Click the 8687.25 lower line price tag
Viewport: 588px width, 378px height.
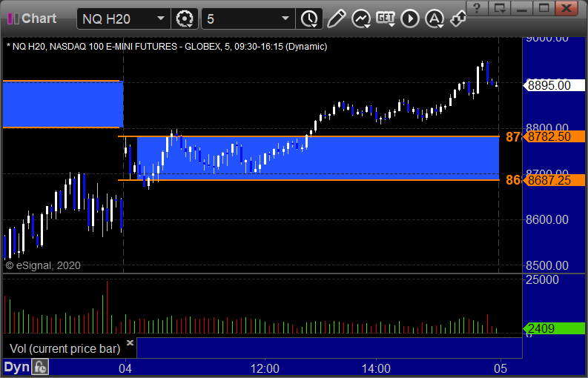[x=554, y=180]
